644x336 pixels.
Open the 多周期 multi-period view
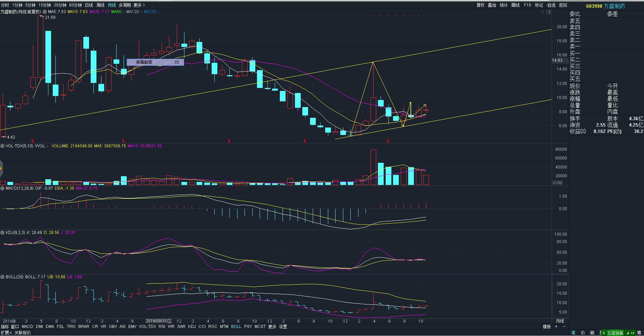coord(125,5)
